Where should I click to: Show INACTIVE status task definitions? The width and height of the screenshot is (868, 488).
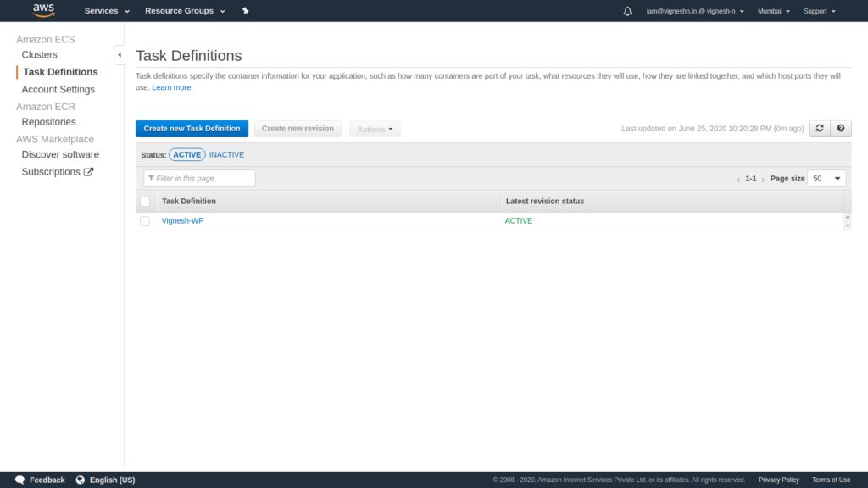pyautogui.click(x=226, y=154)
